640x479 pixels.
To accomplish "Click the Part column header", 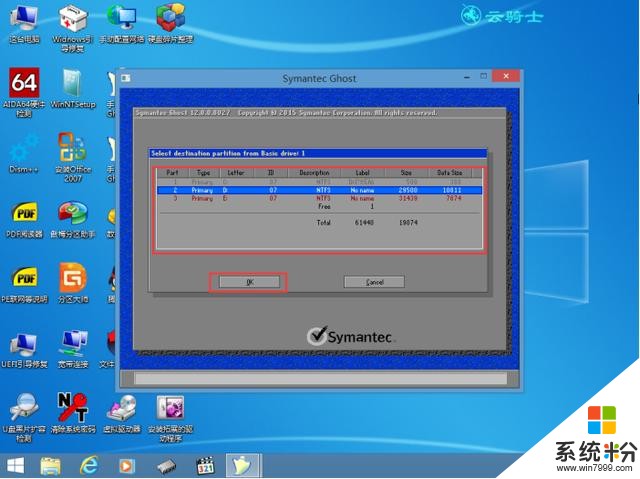I will coord(172,173).
